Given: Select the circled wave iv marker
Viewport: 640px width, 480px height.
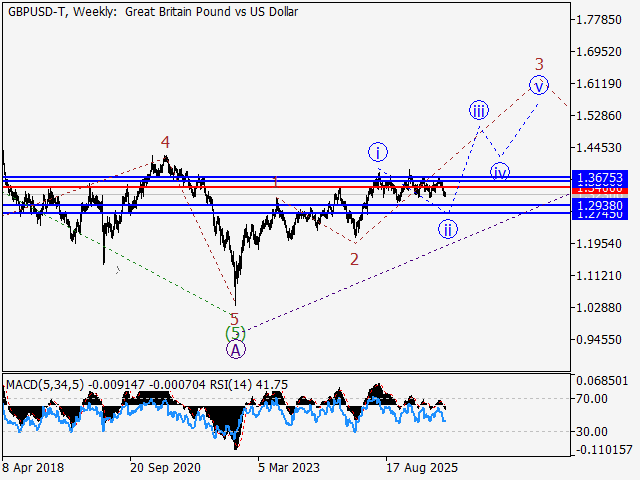Looking at the screenshot, I should pos(500,172).
